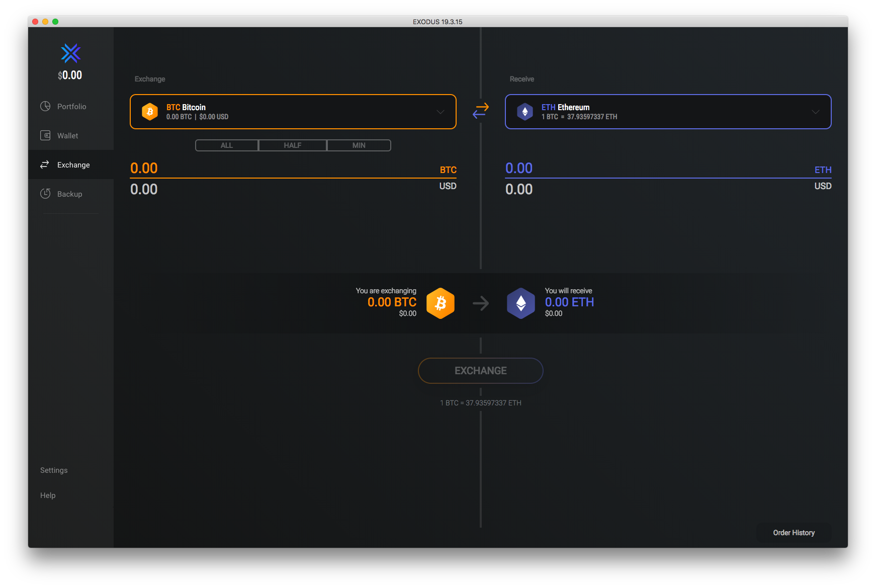Image resolution: width=876 pixels, height=588 pixels.
Task: Go to the Wallet section
Action: pyautogui.click(x=71, y=135)
